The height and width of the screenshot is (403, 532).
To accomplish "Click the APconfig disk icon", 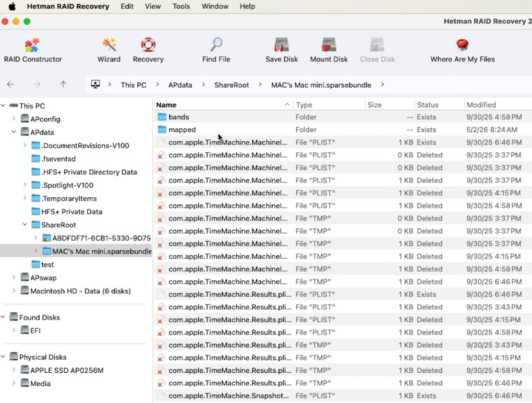I will pyautogui.click(x=25, y=119).
